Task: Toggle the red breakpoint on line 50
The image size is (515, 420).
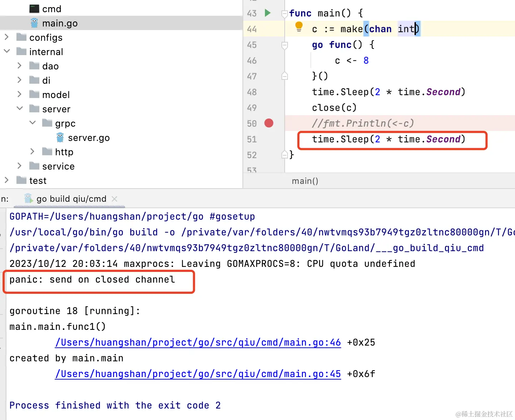Action: point(269,123)
